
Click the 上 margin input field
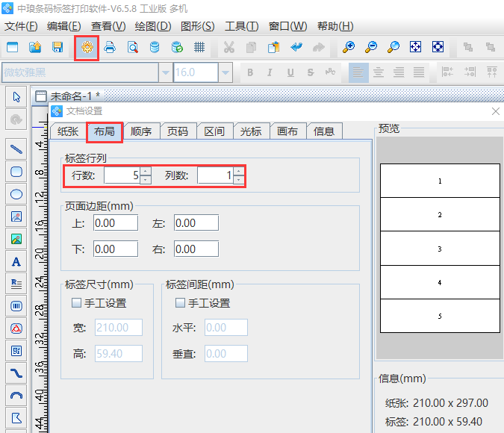pos(116,222)
